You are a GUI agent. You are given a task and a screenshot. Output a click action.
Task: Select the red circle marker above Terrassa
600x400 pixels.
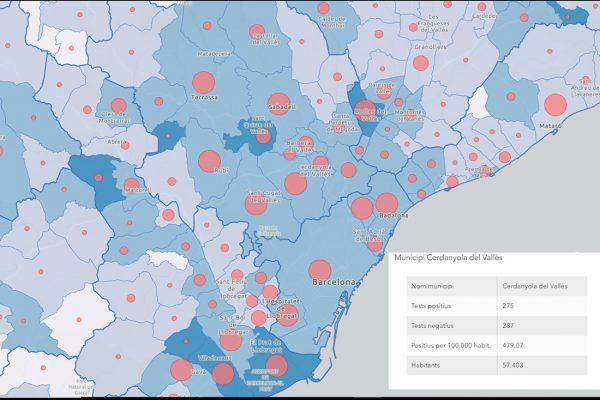pos(204,82)
